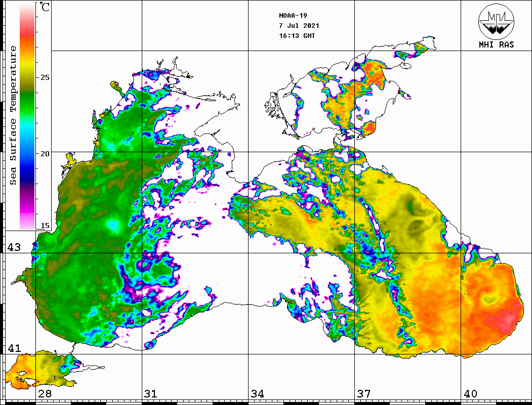Click the longitude label '34'
The width and height of the screenshot is (532, 405).
tap(257, 393)
